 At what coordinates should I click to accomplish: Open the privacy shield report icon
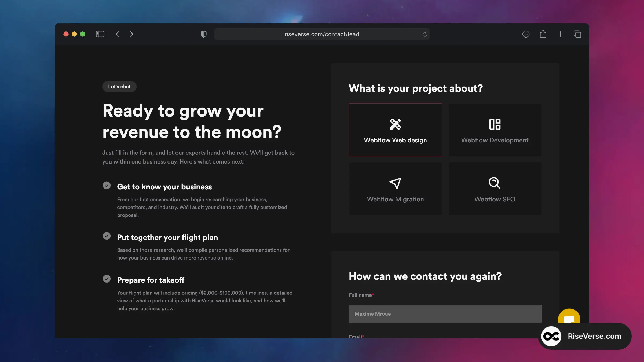(x=204, y=34)
